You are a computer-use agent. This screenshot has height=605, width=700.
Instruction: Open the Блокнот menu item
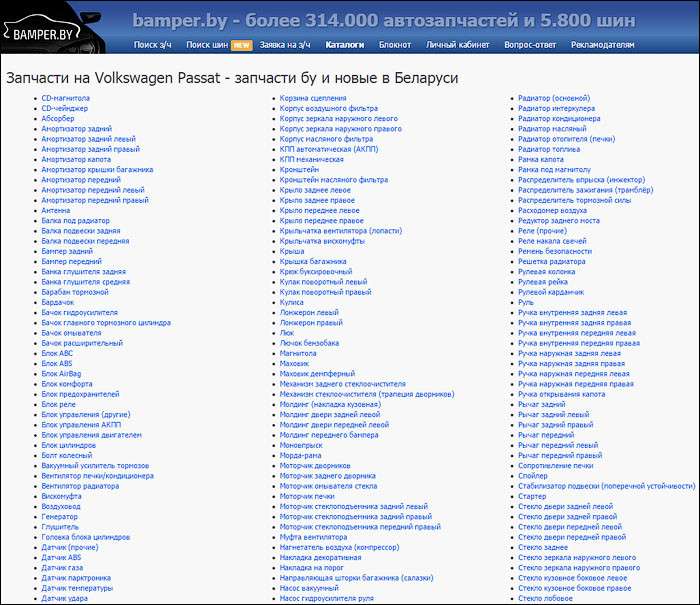(395, 45)
